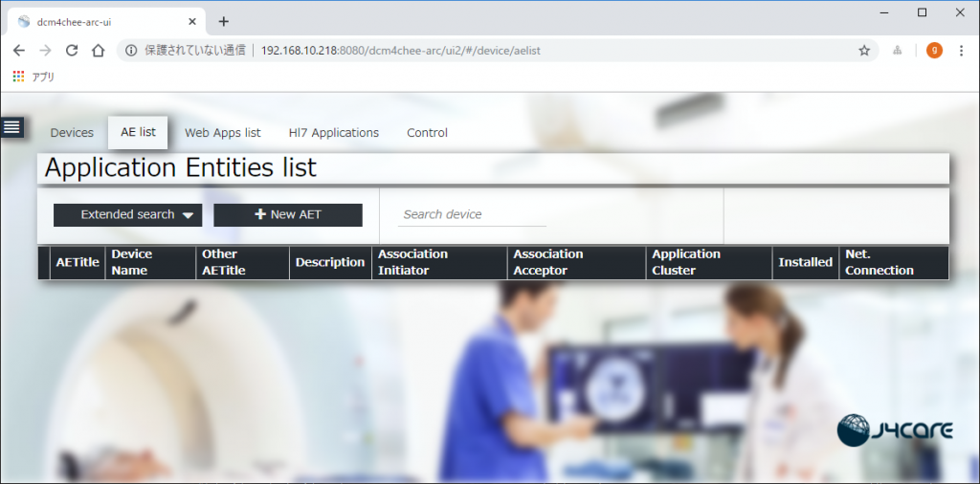Open a new browser tab
This screenshot has height=484, width=980.
pos(224,22)
